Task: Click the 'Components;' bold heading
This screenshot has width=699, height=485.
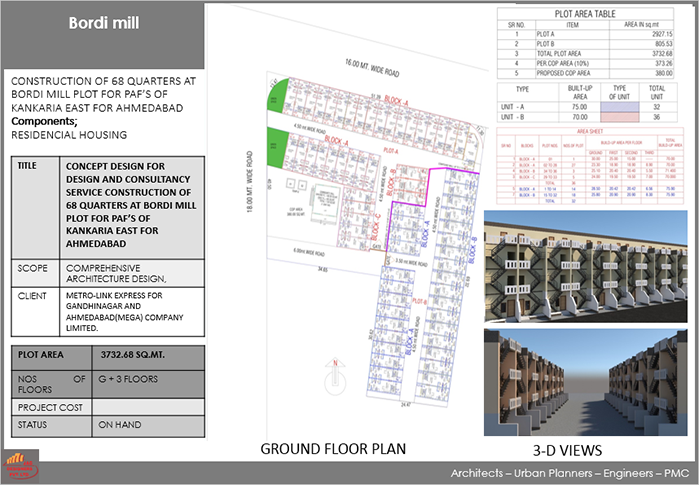Action: [x=44, y=121]
